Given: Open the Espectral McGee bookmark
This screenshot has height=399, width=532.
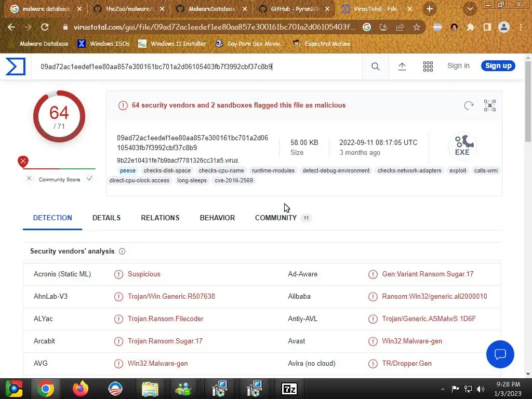Looking at the screenshot, I should (322, 44).
